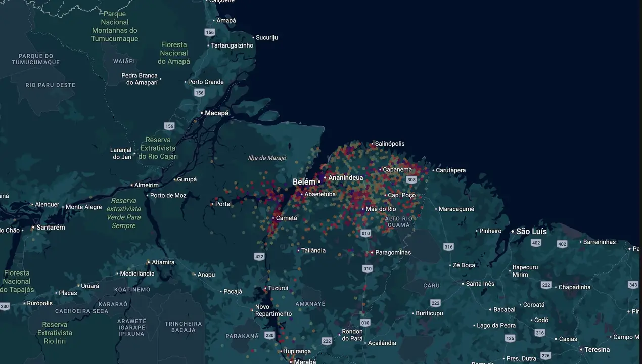
Task: Click the Capanema town label
Action: point(397,170)
